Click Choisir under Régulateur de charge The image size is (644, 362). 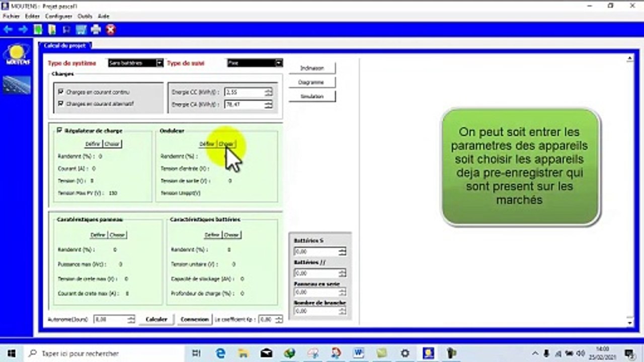tap(112, 144)
